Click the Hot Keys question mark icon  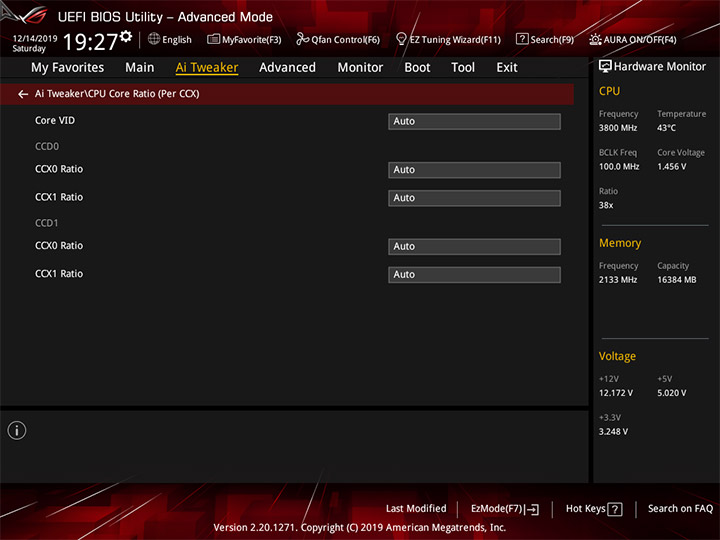[615, 509]
